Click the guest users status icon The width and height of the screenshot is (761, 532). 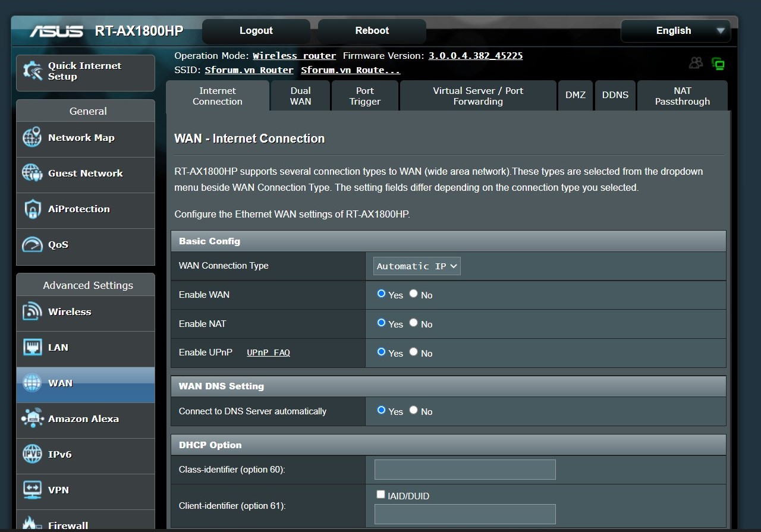[x=696, y=63]
